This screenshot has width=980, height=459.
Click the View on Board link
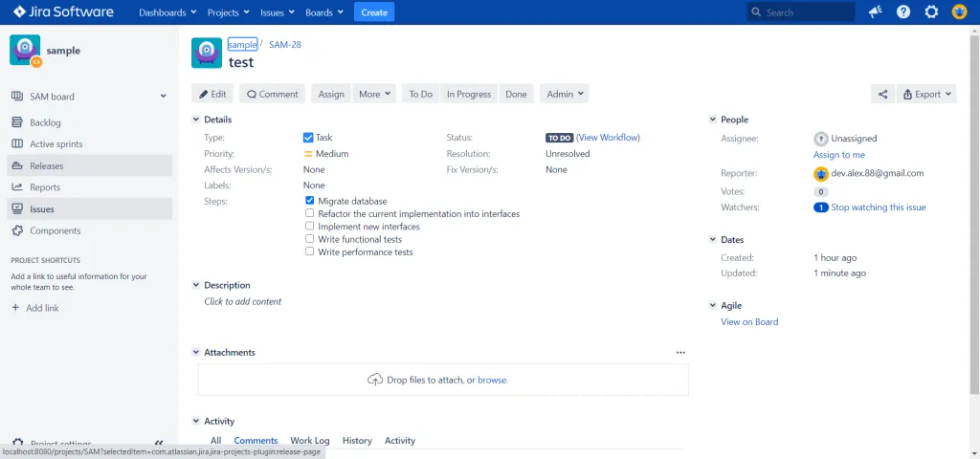click(749, 322)
